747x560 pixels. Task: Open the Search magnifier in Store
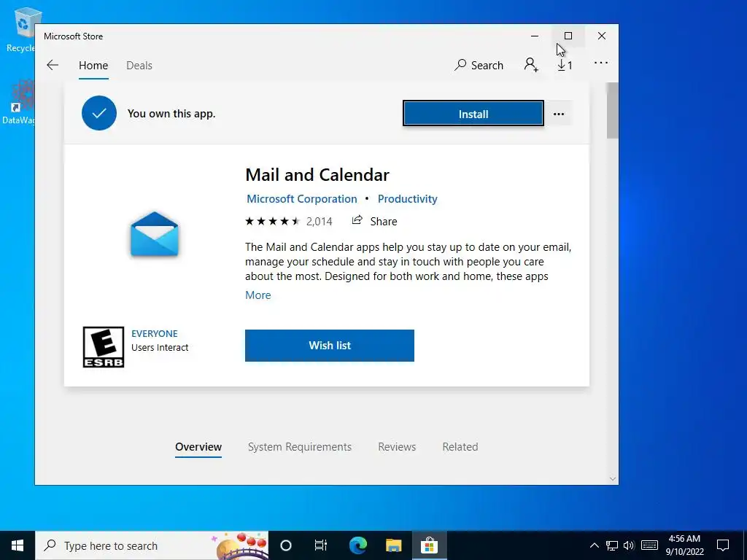pyautogui.click(x=479, y=65)
